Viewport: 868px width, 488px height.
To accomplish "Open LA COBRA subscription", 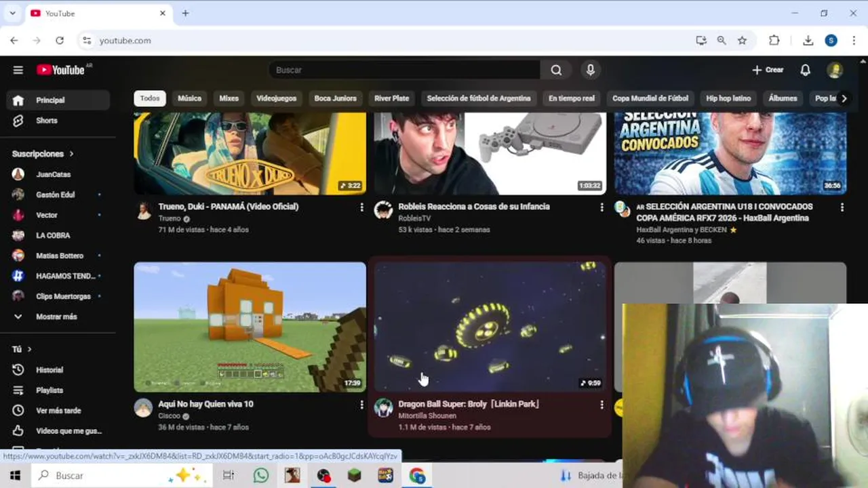I will tap(58, 235).
